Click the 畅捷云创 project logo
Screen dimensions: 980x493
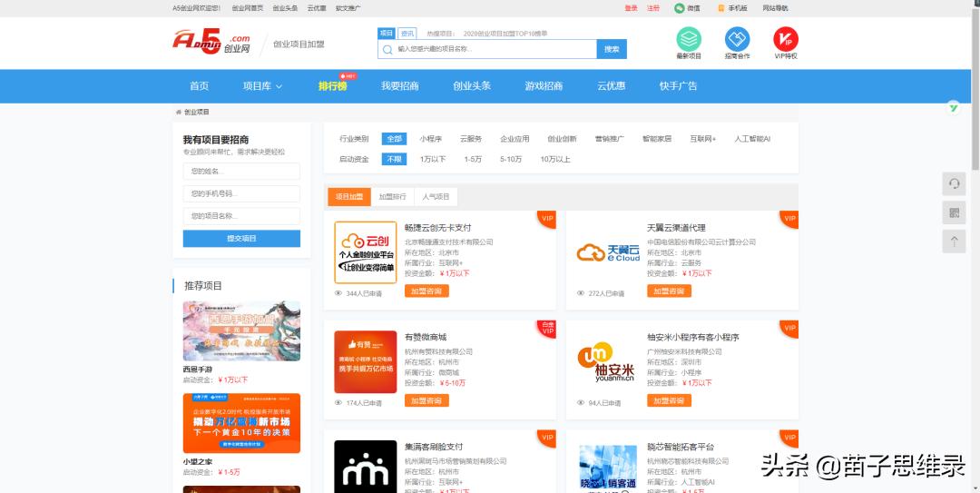tap(366, 252)
